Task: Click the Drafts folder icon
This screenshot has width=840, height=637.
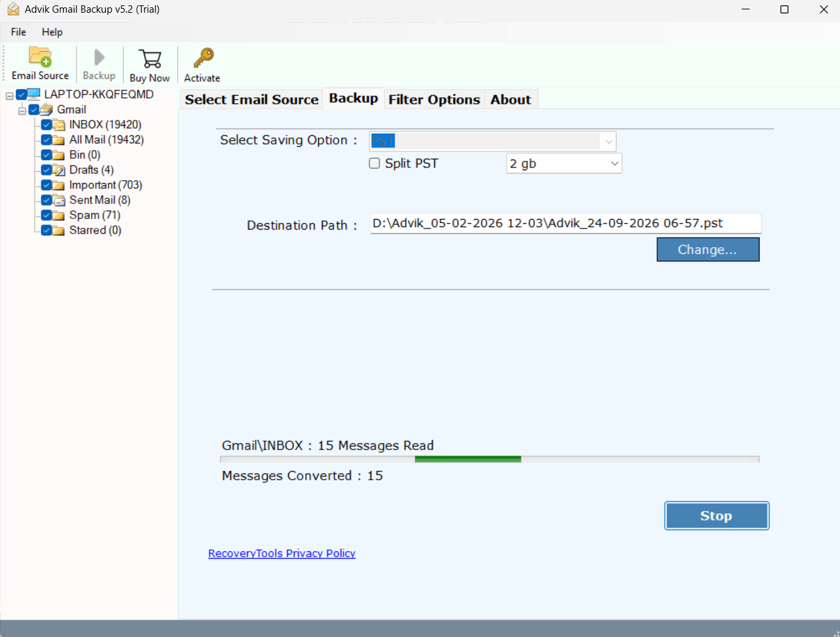Action: (x=60, y=170)
